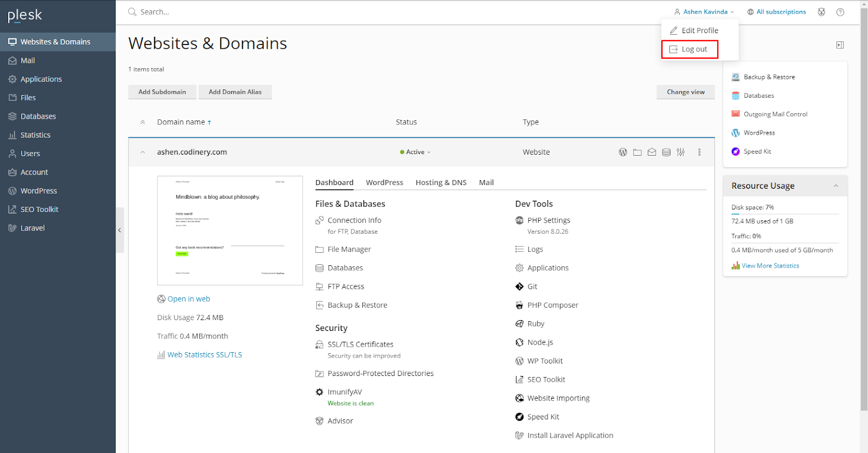Image resolution: width=868 pixels, height=453 pixels.
Task: Click the Git icon in Dev Tools
Action: (520, 286)
